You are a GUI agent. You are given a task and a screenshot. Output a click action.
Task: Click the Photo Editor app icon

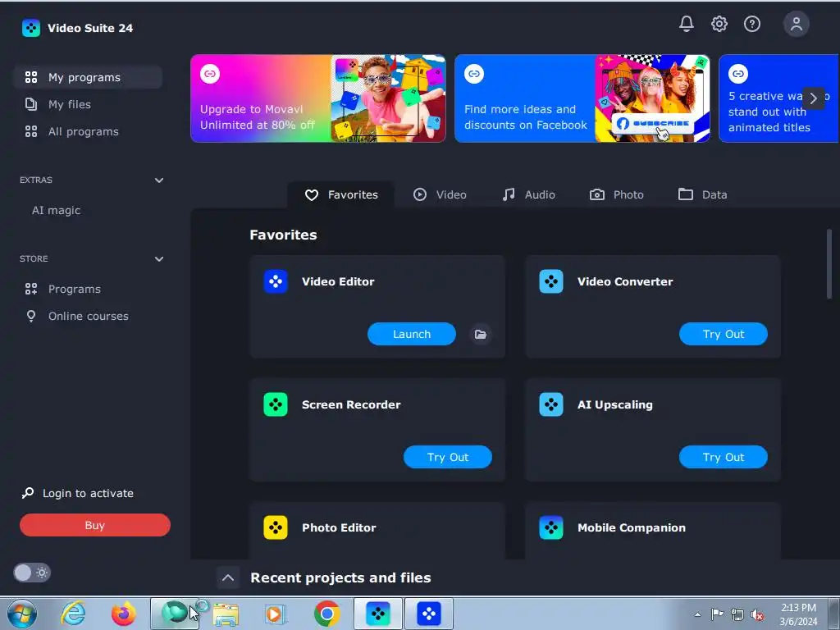click(x=276, y=527)
